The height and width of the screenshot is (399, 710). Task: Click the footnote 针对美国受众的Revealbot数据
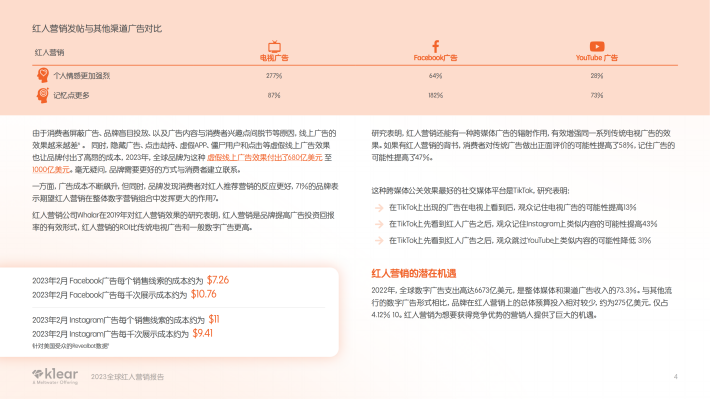point(71,346)
